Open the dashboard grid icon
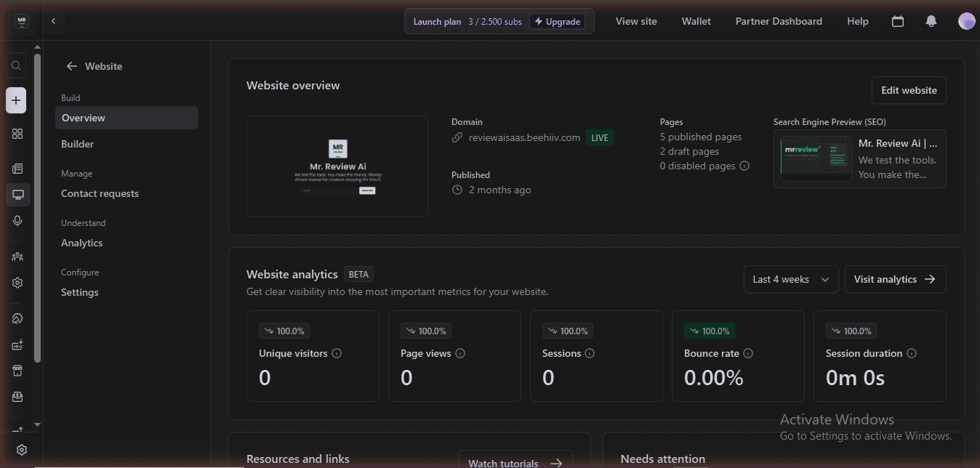Viewport: 980px width, 468px height. pyautogui.click(x=17, y=134)
